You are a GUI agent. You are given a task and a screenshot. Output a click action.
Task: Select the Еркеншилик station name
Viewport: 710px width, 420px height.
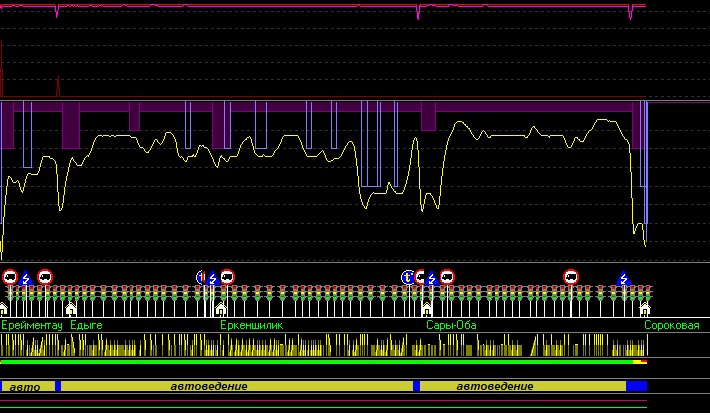(x=252, y=326)
